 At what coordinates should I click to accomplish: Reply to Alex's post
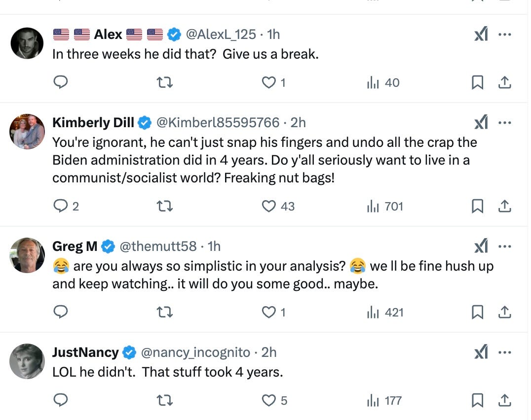(x=61, y=83)
